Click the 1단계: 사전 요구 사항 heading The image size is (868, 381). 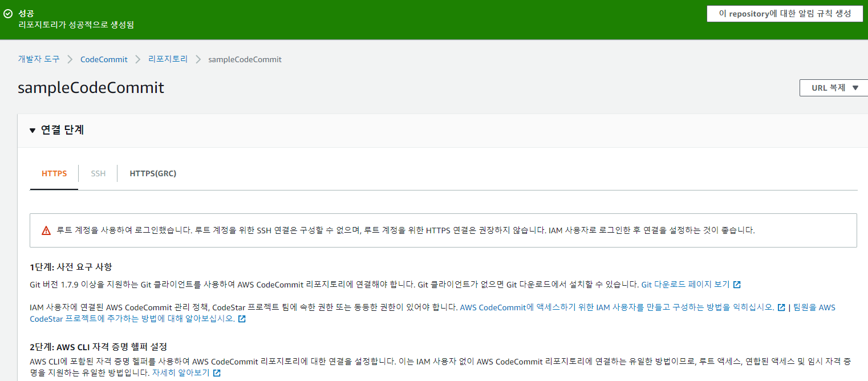coord(71,267)
